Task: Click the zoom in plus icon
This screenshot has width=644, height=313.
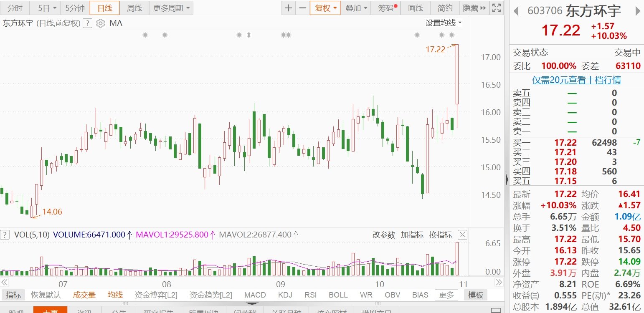Action: point(289,8)
